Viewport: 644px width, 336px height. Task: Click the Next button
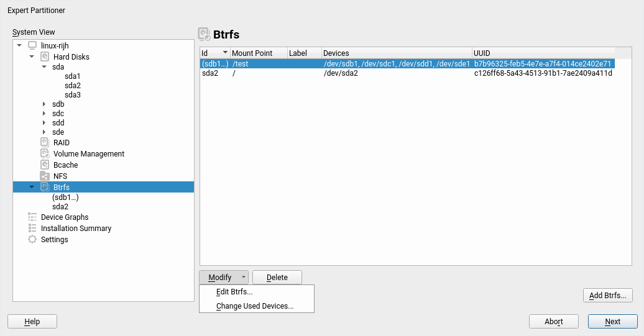[x=612, y=322]
